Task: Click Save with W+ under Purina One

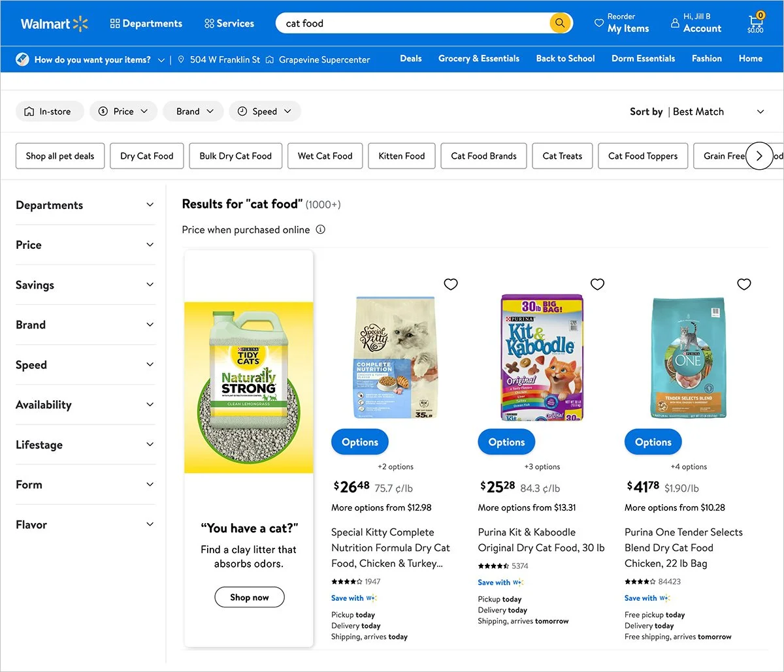Action: (x=647, y=598)
